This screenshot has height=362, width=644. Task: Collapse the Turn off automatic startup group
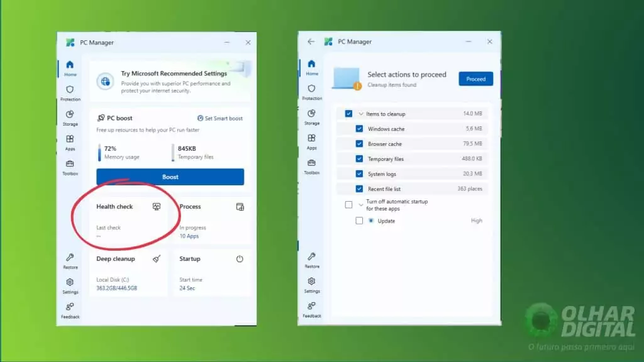point(361,204)
